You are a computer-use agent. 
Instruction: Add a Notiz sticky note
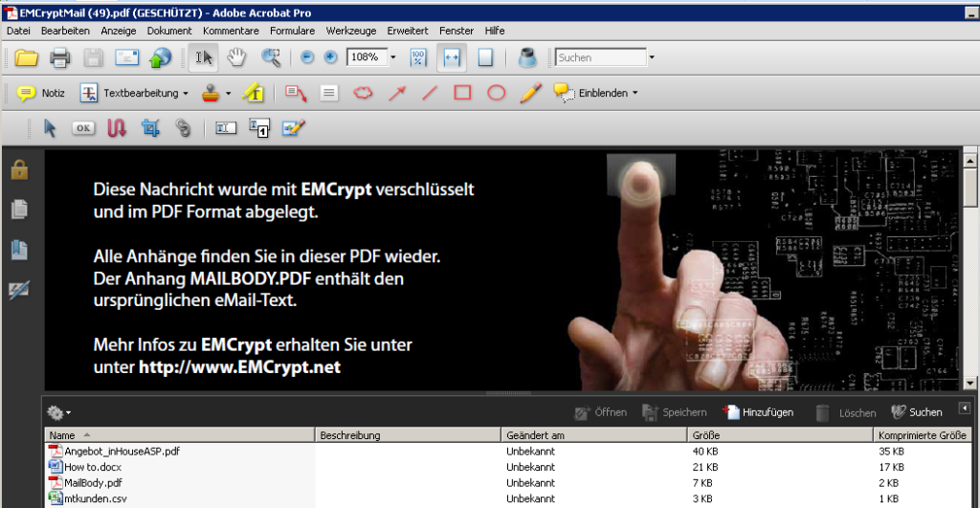click(x=40, y=93)
